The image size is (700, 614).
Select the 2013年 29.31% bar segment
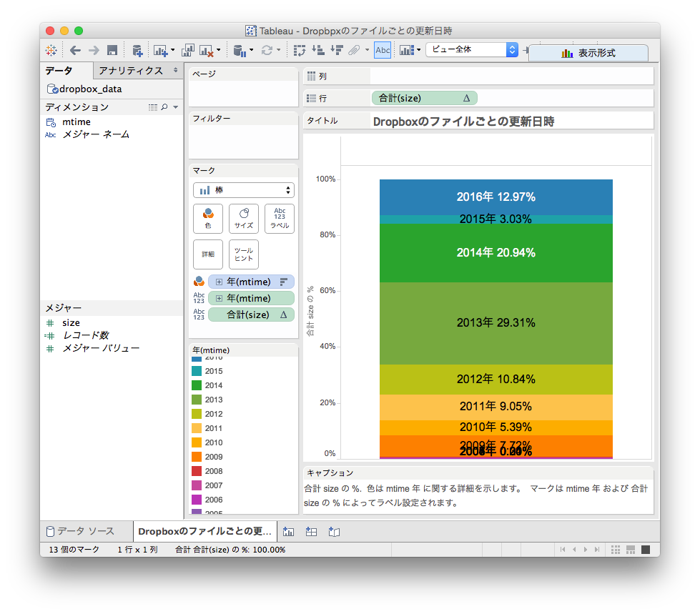(x=496, y=323)
